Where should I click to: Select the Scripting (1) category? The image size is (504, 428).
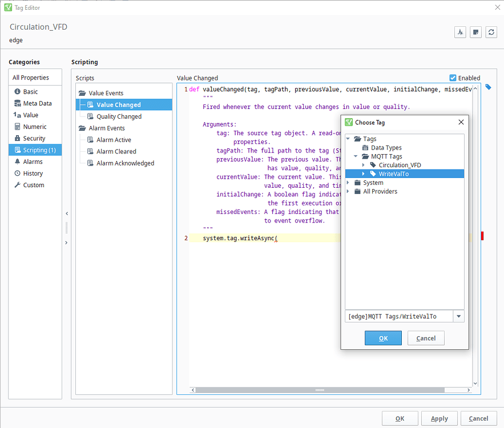[35, 150]
